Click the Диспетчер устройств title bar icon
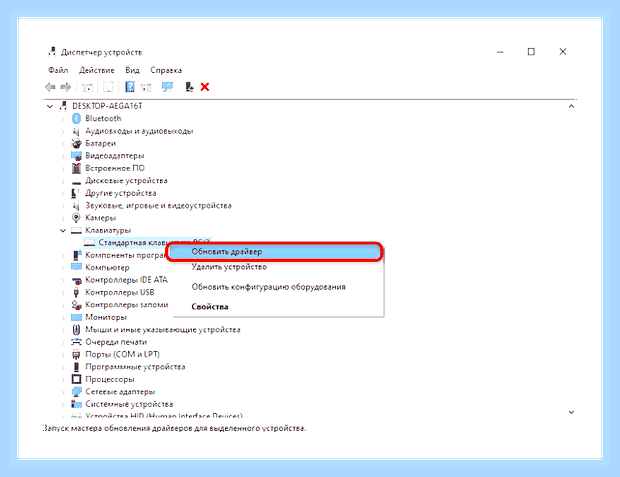Viewport: 620px width, 477px height. pos(52,52)
